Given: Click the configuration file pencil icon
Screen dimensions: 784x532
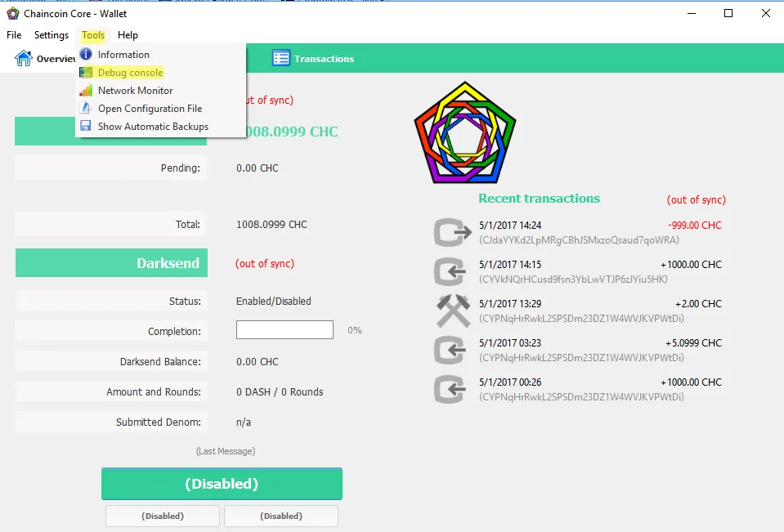Looking at the screenshot, I should coord(86,108).
